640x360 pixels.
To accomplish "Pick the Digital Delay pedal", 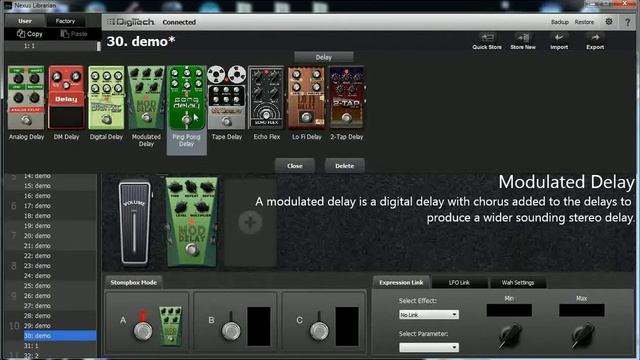I will (106, 98).
